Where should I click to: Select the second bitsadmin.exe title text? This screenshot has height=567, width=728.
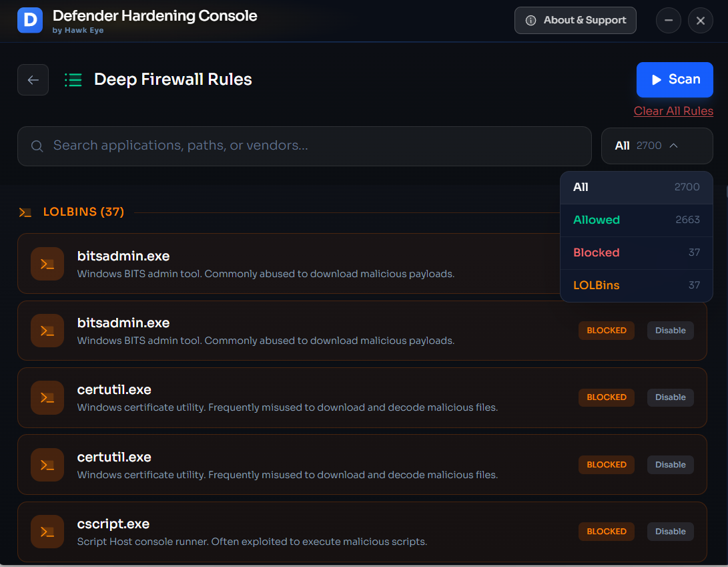point(123,323)
